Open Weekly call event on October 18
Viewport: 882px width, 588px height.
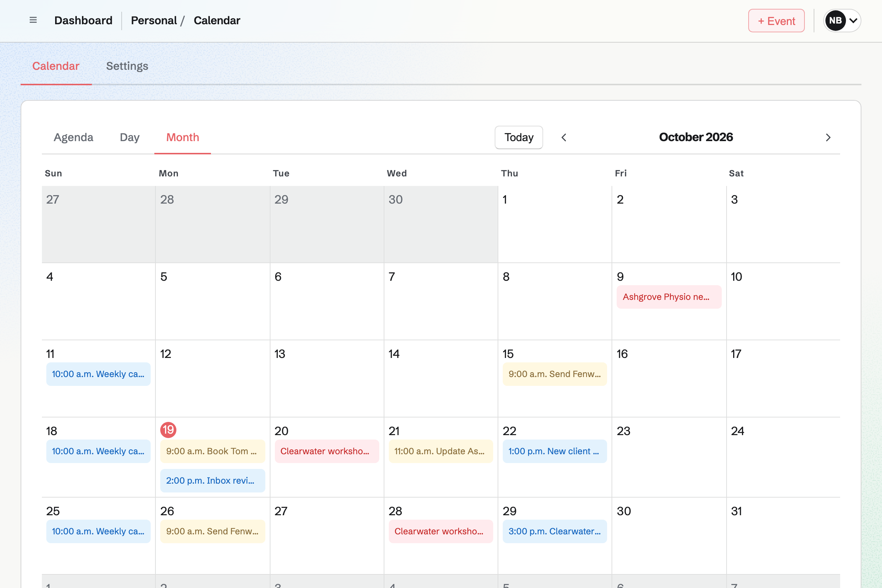click(x=98, y=452)
